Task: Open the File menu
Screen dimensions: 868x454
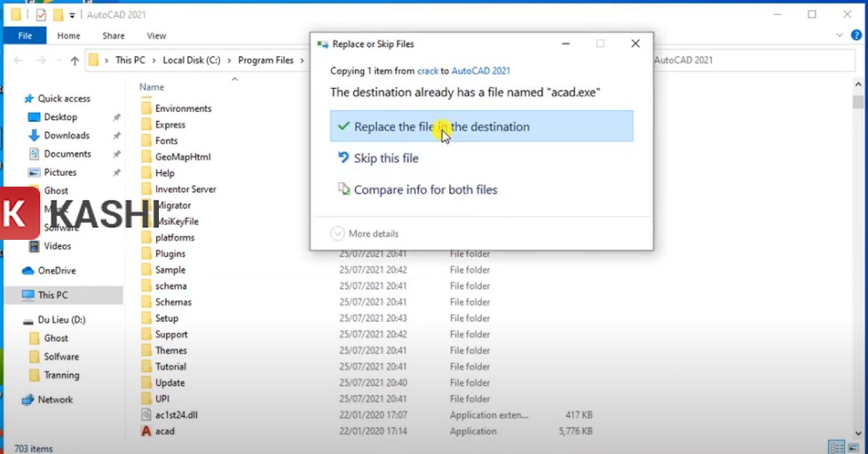Action: click(x=25, y=36)
